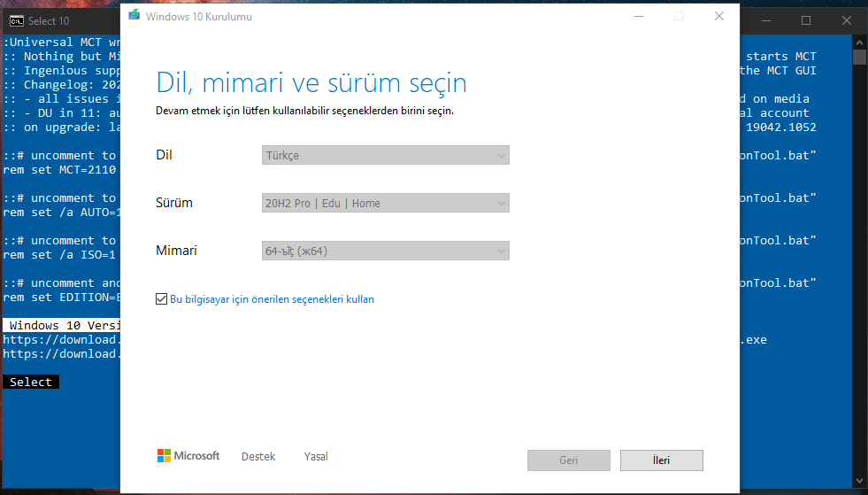
Task: Click 'rem set MCT=2110' console line
Action: pos(60,170)
